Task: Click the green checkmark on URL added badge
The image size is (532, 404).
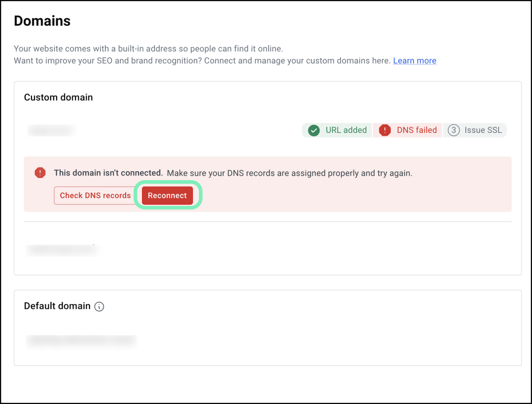Action: [314, 130]
